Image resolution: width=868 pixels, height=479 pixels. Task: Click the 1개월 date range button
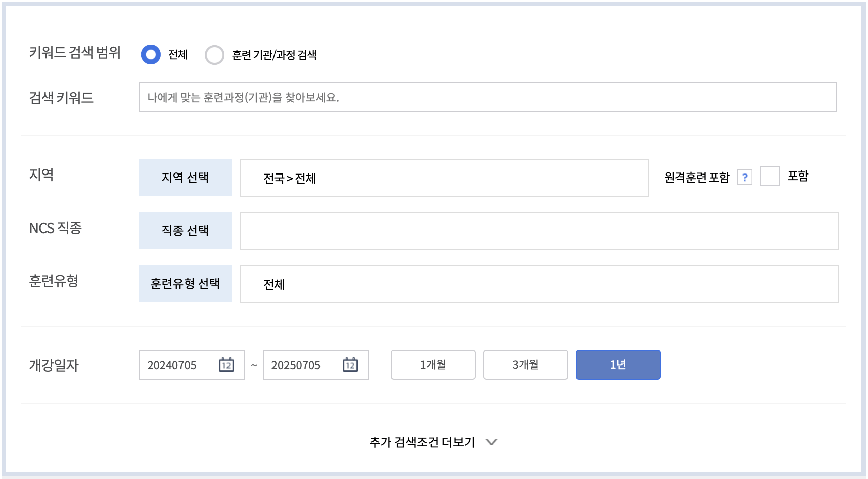[432, 365]
